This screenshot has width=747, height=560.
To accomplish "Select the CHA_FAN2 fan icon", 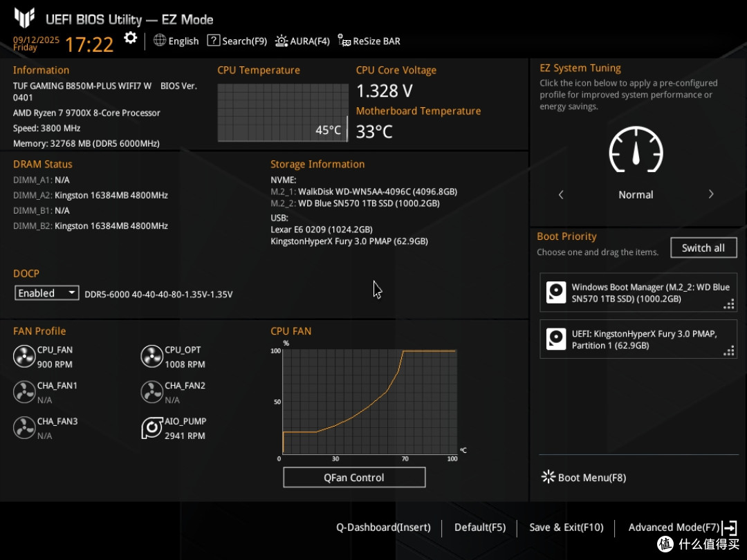I will (152, 392).
